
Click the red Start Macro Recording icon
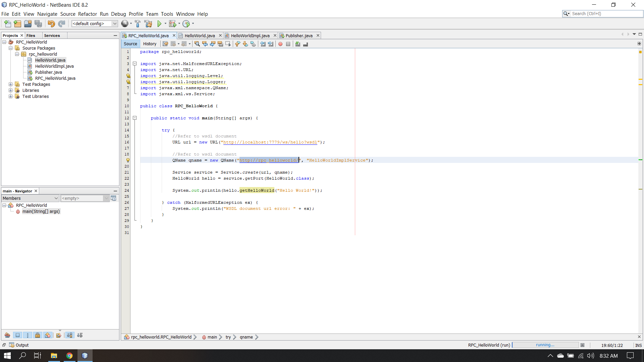click(280, 44)
